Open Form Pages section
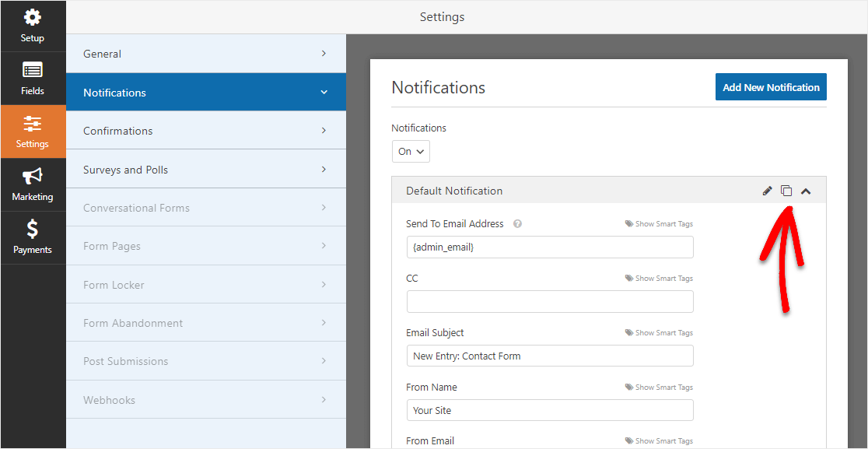The width and height of the screenshot is (868, 449). pyautogui.click(x=206, y=246)
